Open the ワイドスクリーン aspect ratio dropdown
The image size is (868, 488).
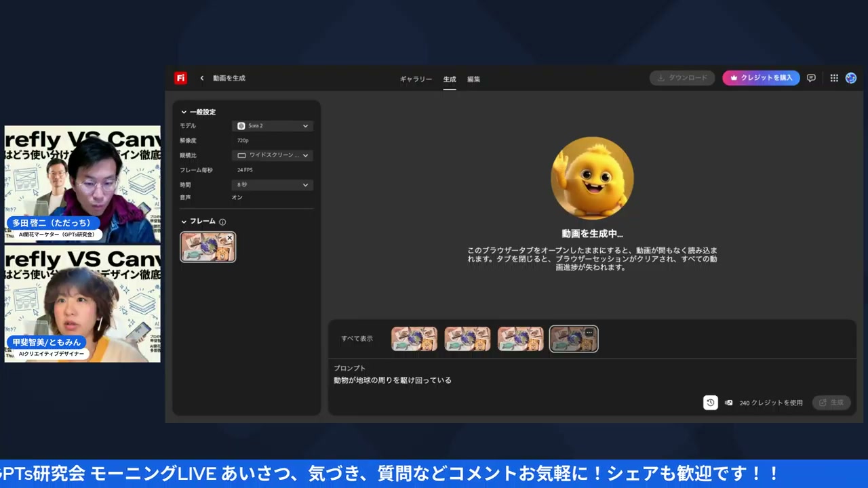tap(272, 155)
